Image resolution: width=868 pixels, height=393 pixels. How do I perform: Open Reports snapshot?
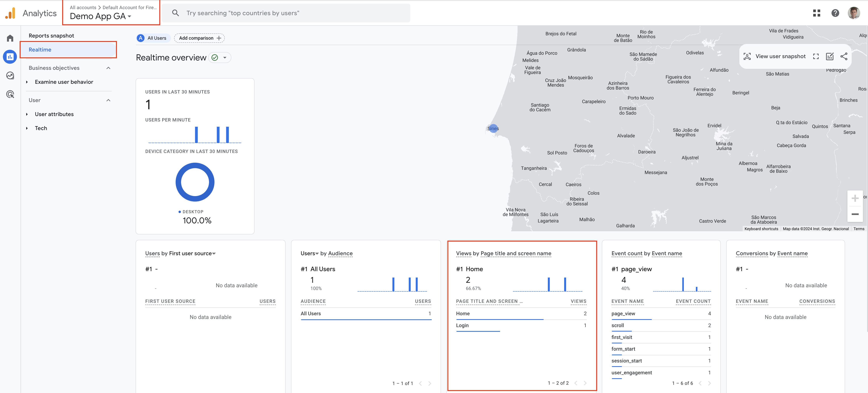pos(51,36)
